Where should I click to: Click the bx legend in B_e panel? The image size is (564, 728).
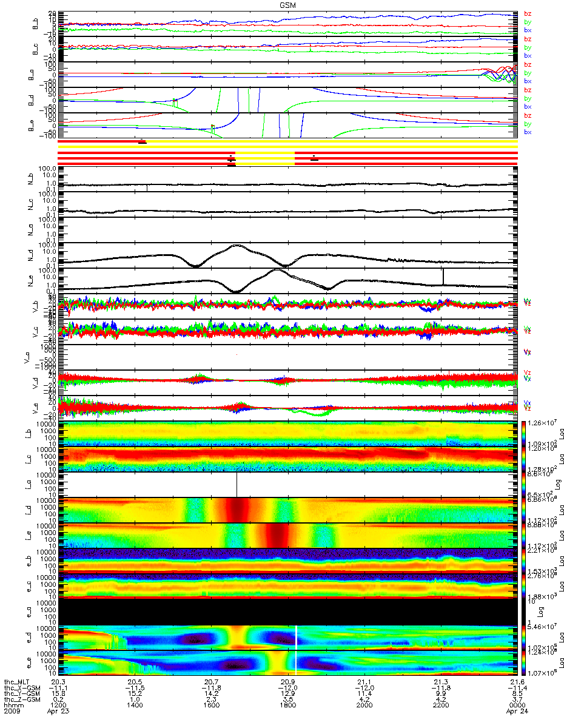click(528, 132)
